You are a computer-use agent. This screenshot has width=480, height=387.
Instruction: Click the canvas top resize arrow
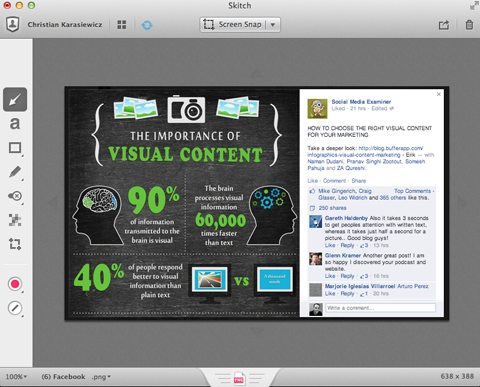(x=257, y=73)
